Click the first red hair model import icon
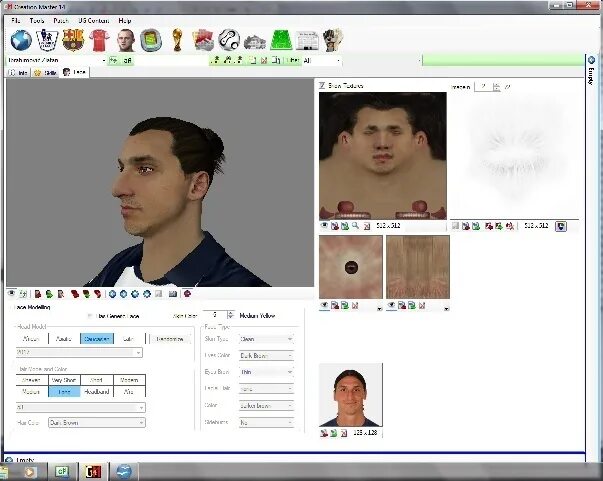The width and height of the screenshot is (603, 481). point(75,294)
